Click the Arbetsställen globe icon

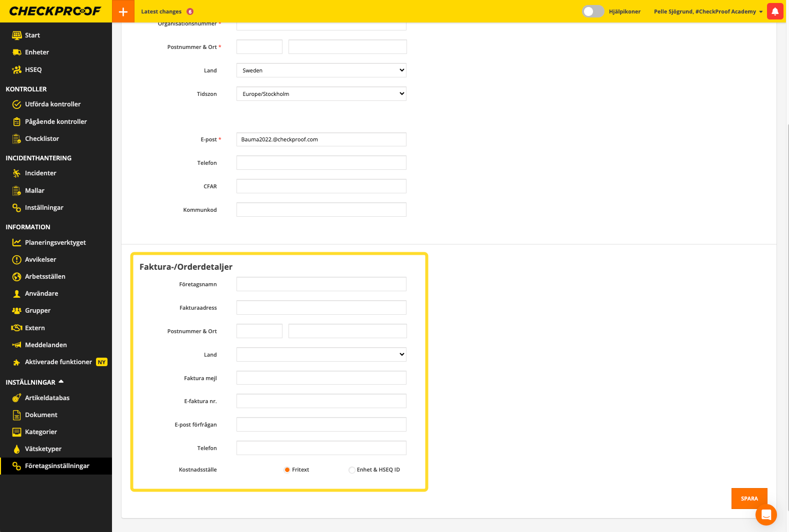[x=16, y=277]
